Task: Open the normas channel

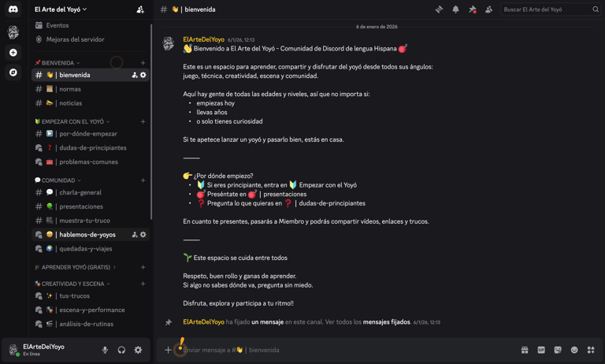Action: point(70,89)
